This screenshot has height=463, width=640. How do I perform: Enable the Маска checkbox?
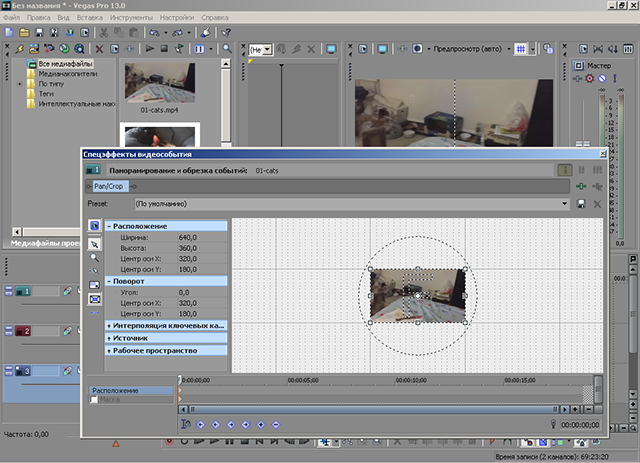(x=94, y=399)
